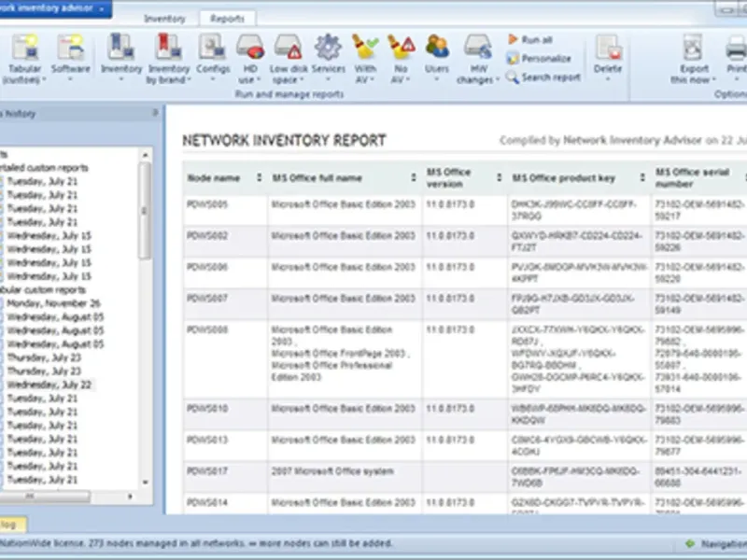Click history list scroll down arrow
The width and height of the screenshot is (747, 560).
click(x=146, y=482)
